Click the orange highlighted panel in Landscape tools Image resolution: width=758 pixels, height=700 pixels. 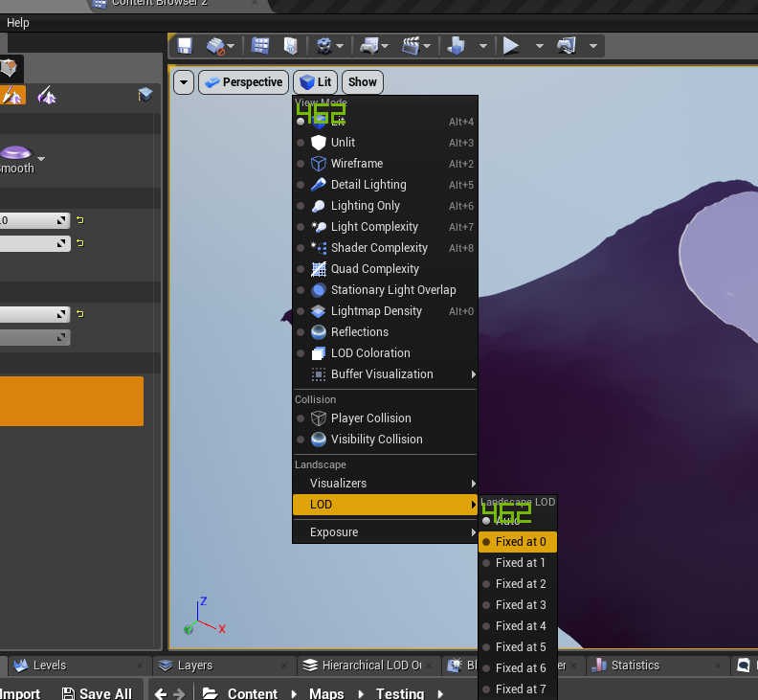tap(72, 401)
